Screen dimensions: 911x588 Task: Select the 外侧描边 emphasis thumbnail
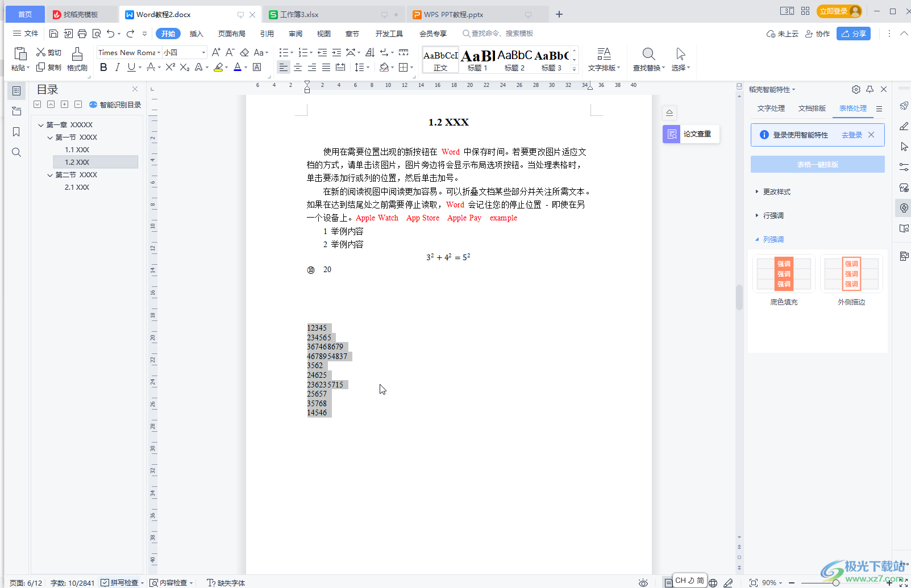click(x=851, y=274)
